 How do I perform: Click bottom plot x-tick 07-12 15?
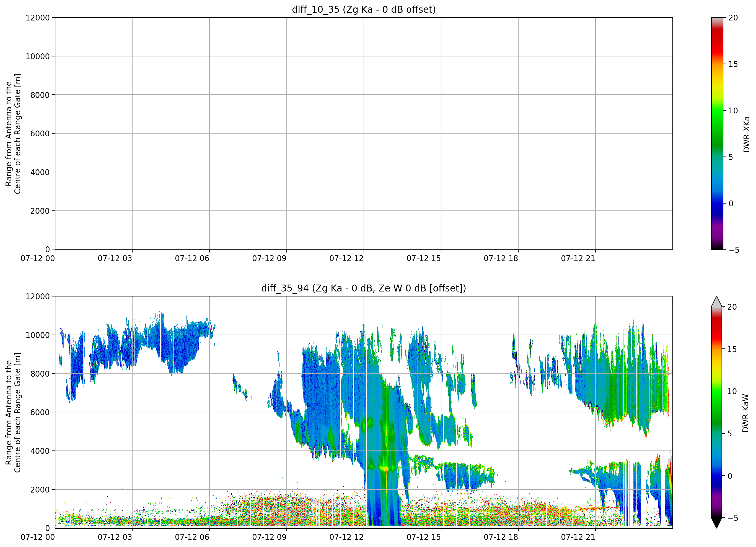424,537
